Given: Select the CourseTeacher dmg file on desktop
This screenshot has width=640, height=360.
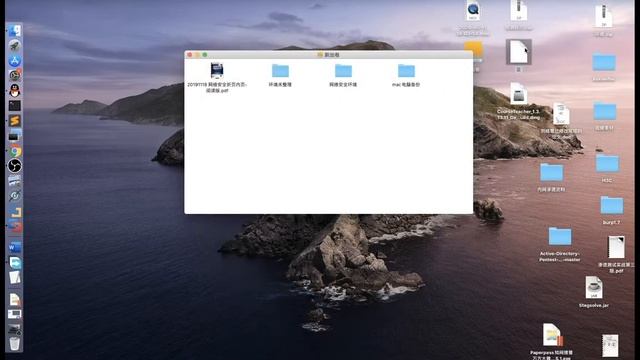Looking at the screenshot, I should click(518, 93).
